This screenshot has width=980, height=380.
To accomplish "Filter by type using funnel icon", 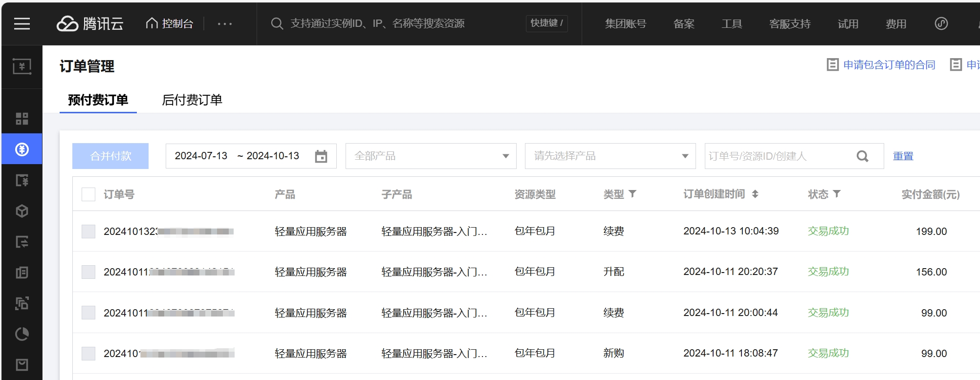I will 632,194.
